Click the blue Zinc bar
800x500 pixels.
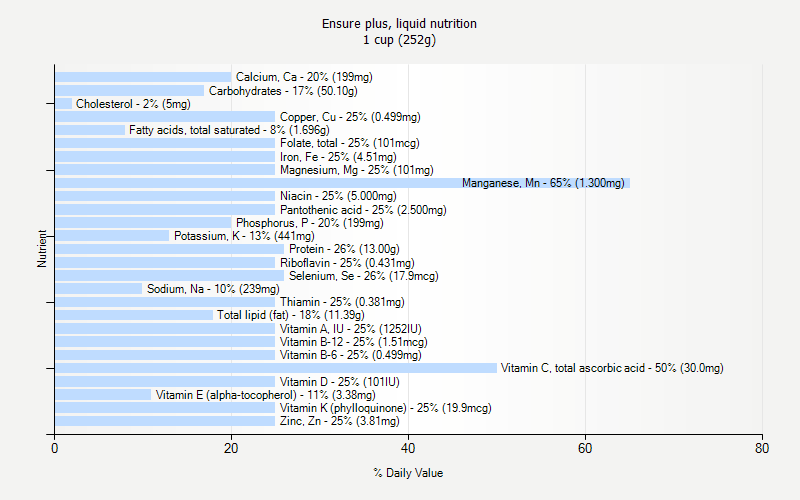(165, 421)
